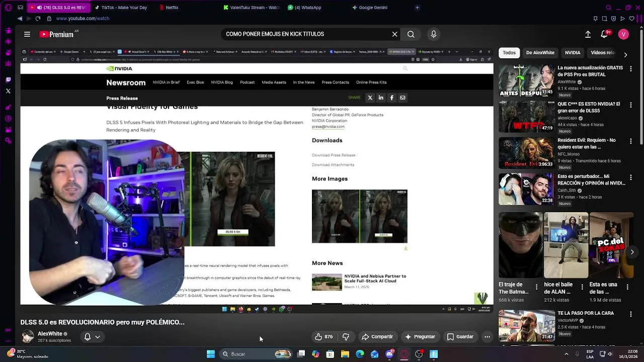This screenshot has width=644, height=362.
Task: Open Discord from the taskbar
Action: coord(389,354)
